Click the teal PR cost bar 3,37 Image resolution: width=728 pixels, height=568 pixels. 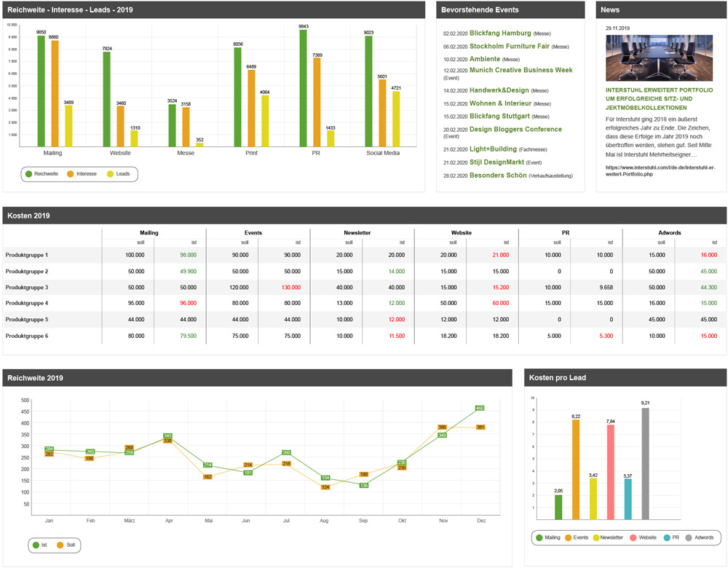[x=628, y=499]
